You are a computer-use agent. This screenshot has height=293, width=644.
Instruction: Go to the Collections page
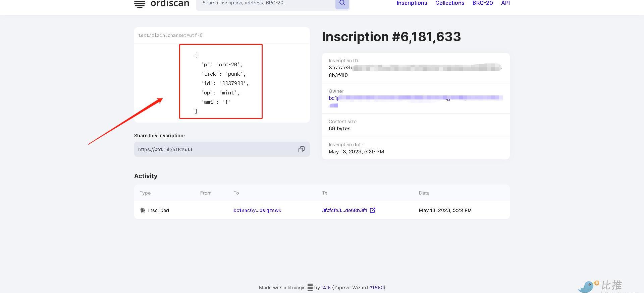click(449, 3)
